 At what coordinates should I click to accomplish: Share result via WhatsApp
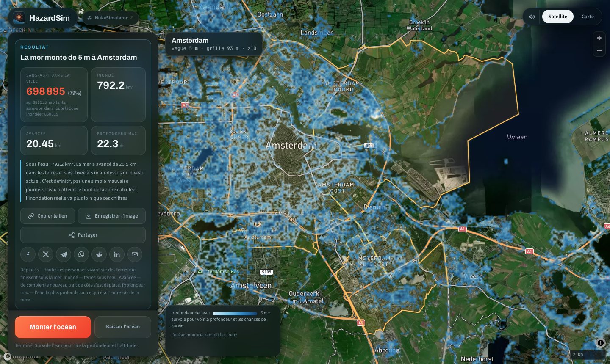[x=81, y=254]
